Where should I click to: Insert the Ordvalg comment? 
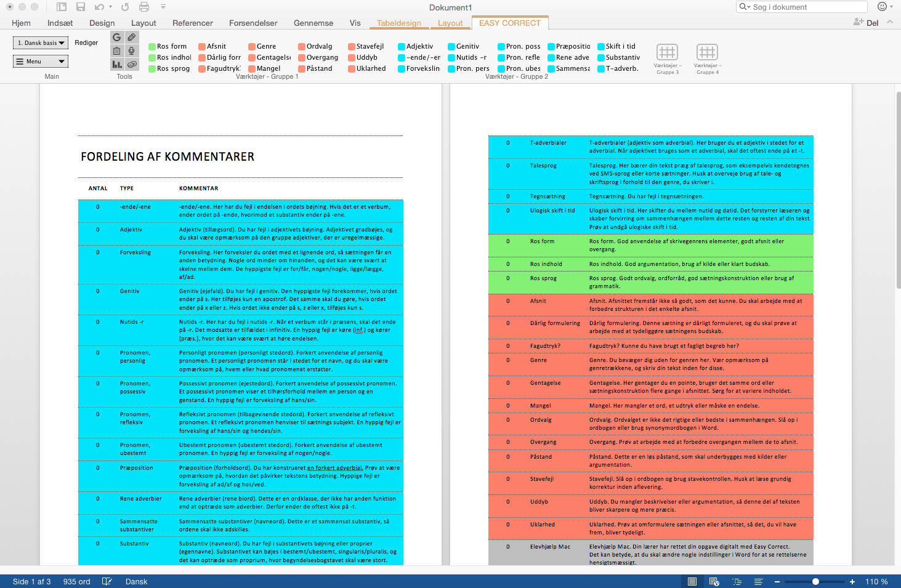click(x=315, y=46)
